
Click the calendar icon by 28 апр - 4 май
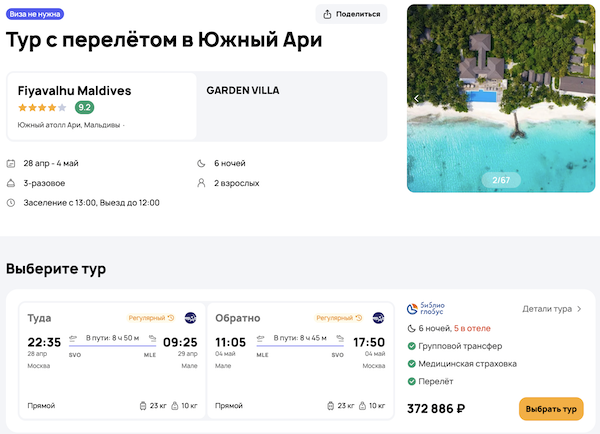pyautogui.click(x=11, y=163)
